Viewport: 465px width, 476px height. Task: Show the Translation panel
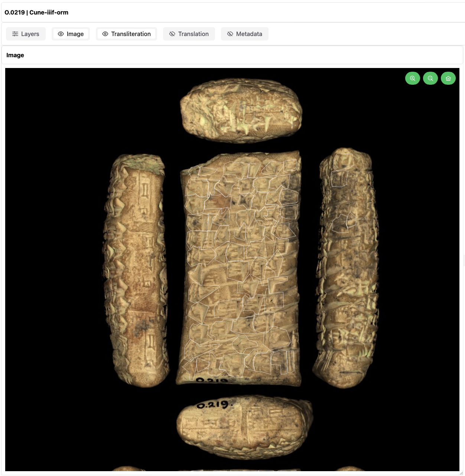click(x=189, y=34)
